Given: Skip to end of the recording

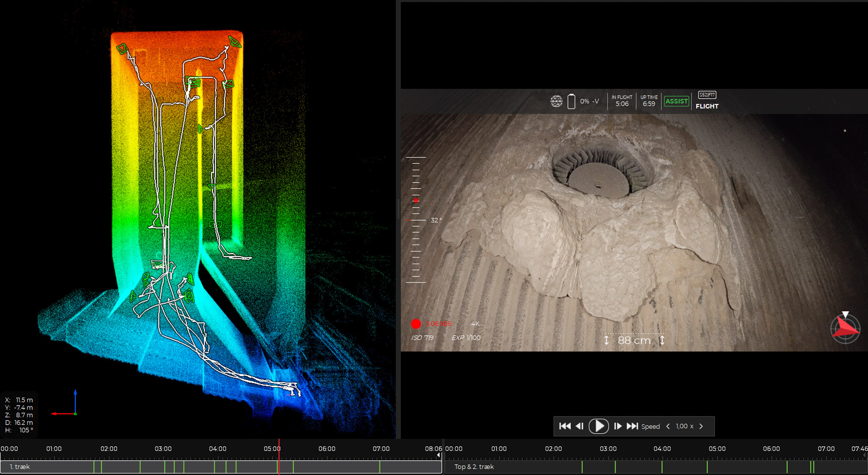Looking at the screenshot, I should tap(632, 426).
